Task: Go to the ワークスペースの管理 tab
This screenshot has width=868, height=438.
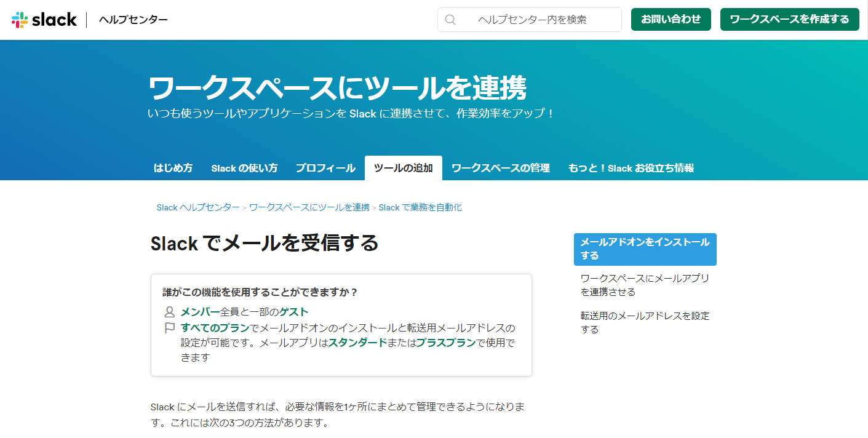Action: tap(501, 168)
